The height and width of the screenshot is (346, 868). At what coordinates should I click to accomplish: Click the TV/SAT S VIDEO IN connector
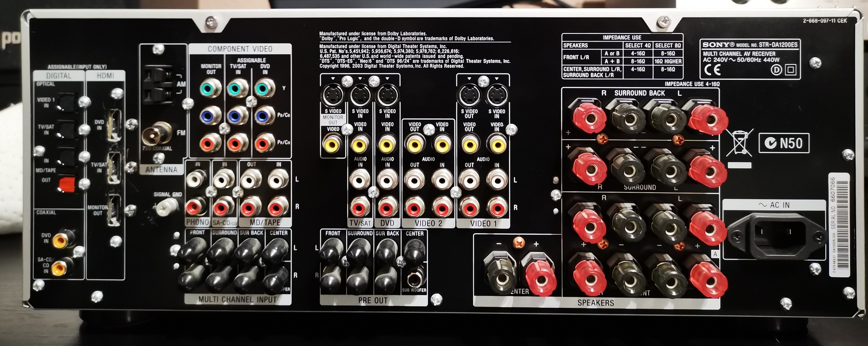[x=360, y=96]
